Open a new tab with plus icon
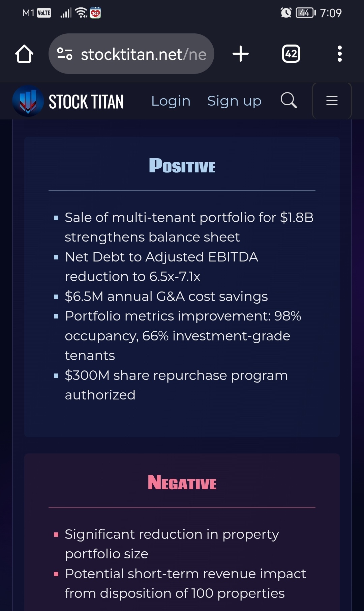 tap(241, 54)
